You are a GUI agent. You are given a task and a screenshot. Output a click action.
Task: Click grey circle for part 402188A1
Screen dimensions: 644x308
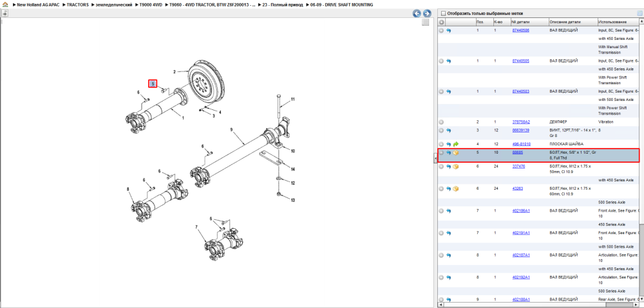pyautogui.click(x=441, y=300)
